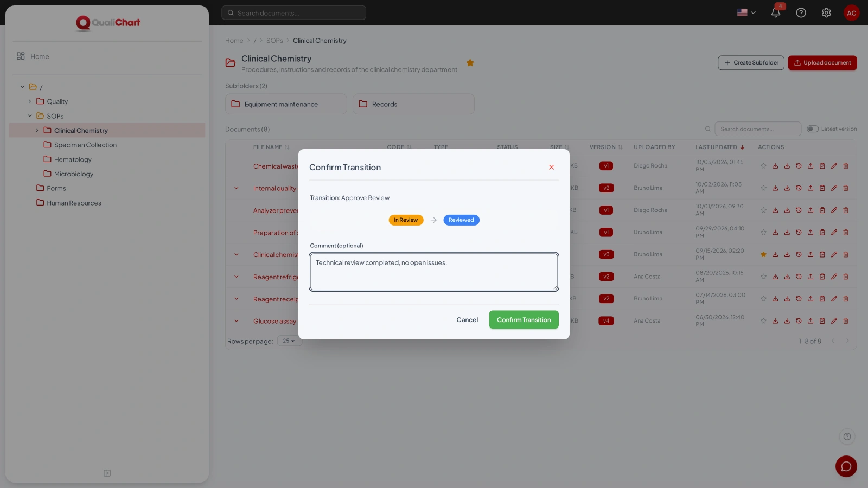Image resolution: width=868 pixels, height=488 pixels.
Task: Delete the Glucose assay document trash icon
Action: [x=846, y=321]
